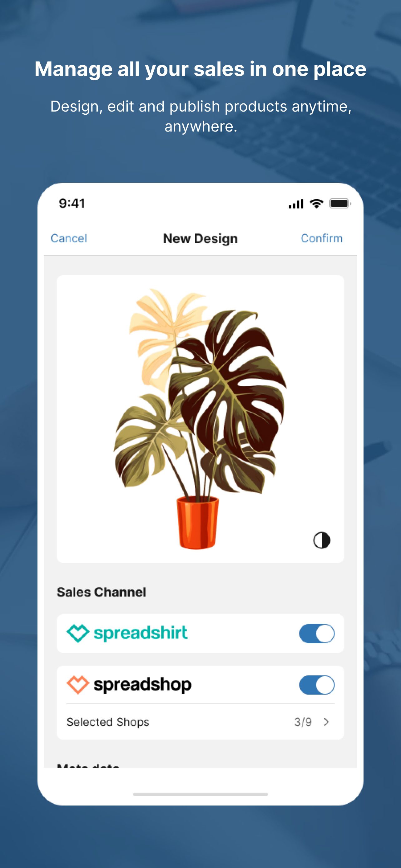Tap the cellular signal bars icon

[x=296, y=204]
